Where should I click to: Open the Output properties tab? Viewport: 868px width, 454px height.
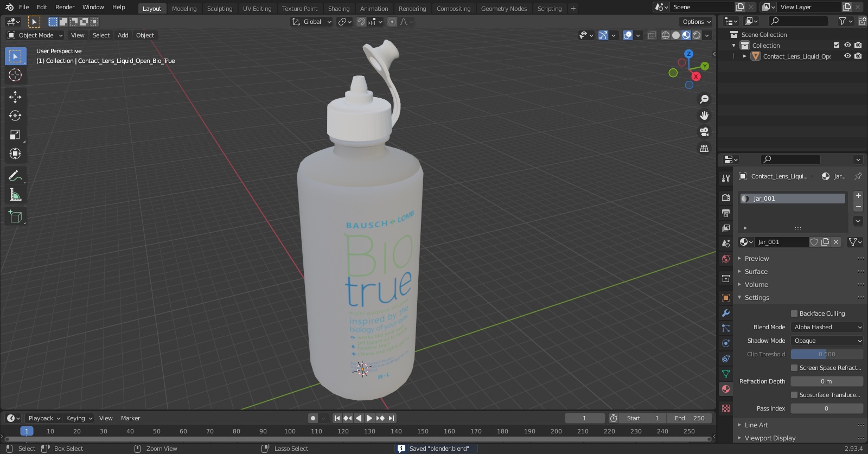coord(726,213)
